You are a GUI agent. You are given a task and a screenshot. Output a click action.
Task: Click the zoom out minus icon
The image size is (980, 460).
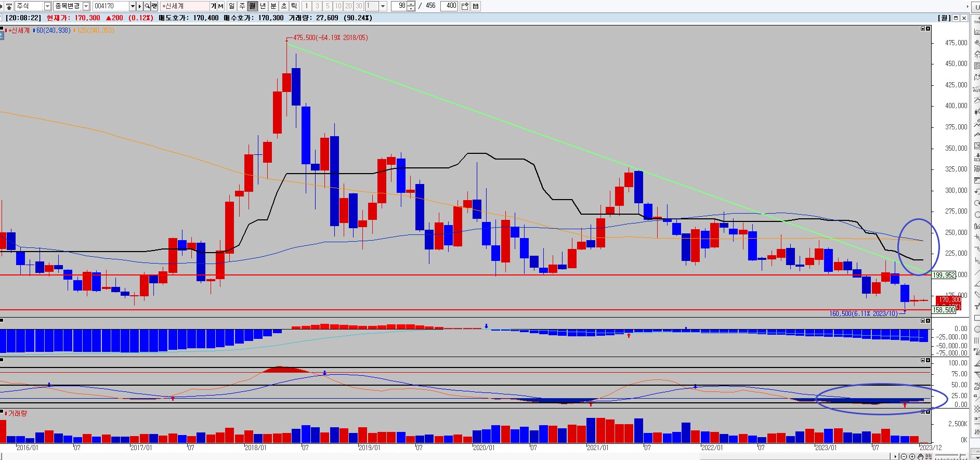(x=904, y=456)
